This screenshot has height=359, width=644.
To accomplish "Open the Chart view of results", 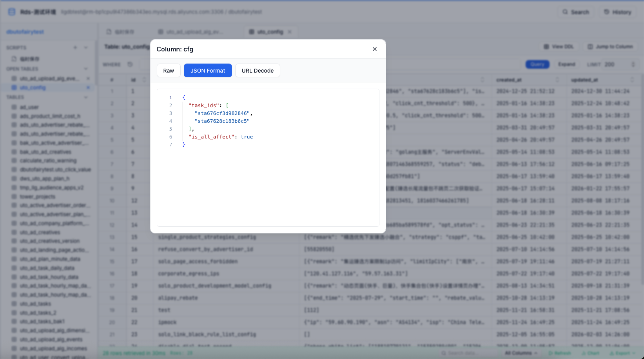I will [x=591, y=353].
